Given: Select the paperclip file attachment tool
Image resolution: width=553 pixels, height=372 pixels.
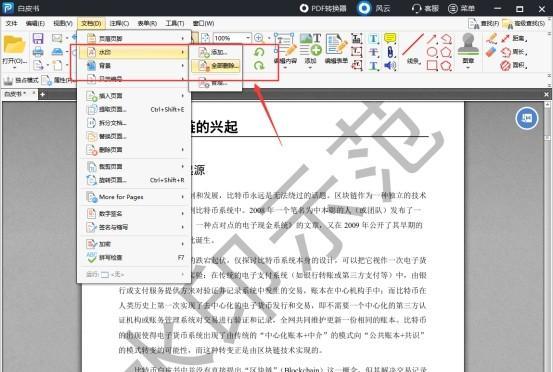Looking at the screenshot, I should tap(390, 52).
